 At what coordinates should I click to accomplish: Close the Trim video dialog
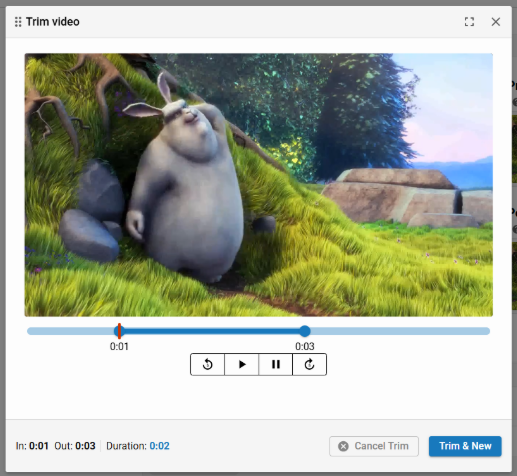coord(496,22)
